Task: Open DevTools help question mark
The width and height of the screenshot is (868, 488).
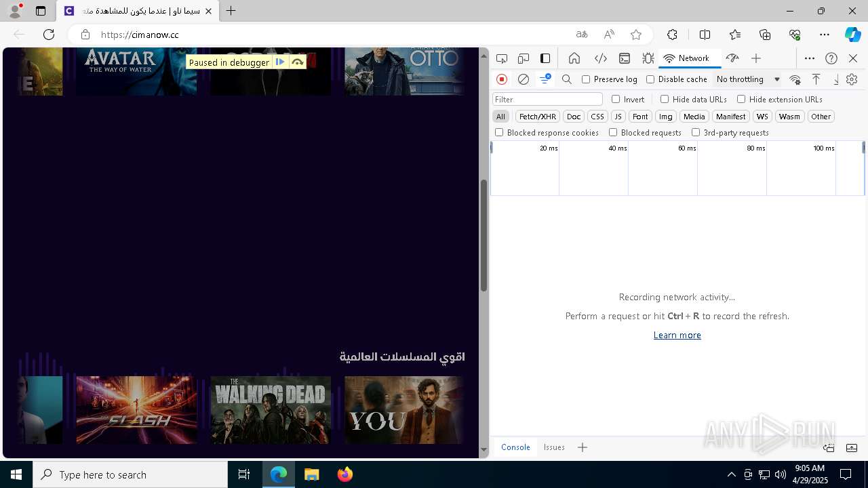Action: 831,58
